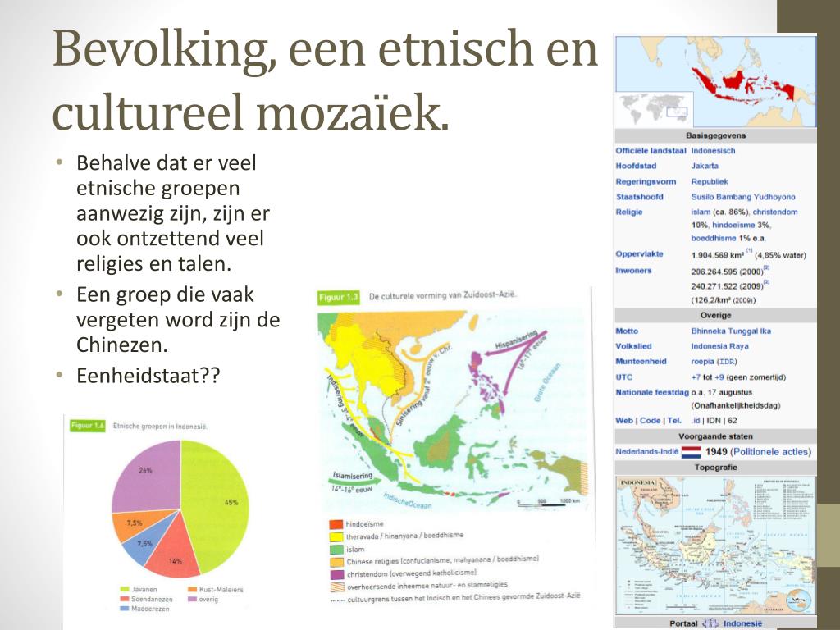Image resolution: width=840 pixels, height=630 pixels.
Task: Click the '240.271.522 (2009)' population value
Action: (727, 286)
